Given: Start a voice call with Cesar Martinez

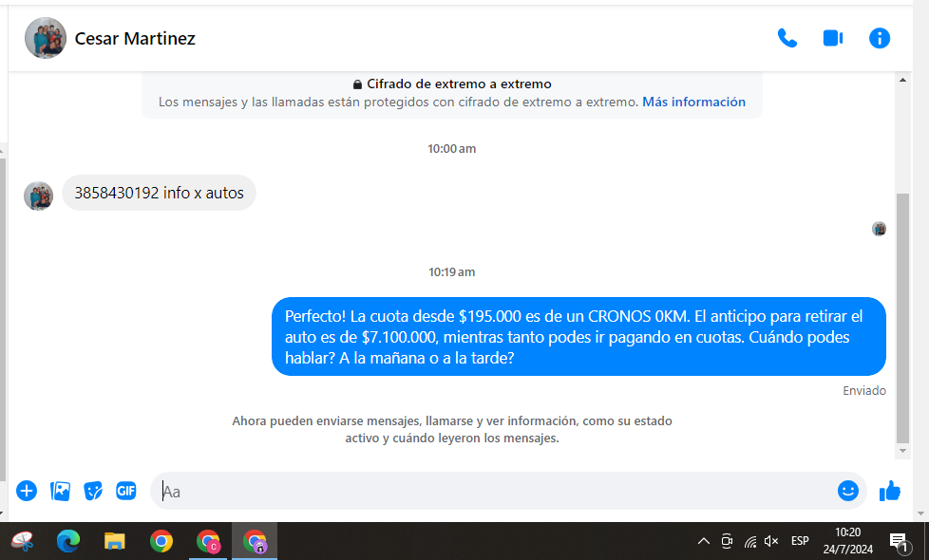Looking at the screenshot, I should click(787, 38).
